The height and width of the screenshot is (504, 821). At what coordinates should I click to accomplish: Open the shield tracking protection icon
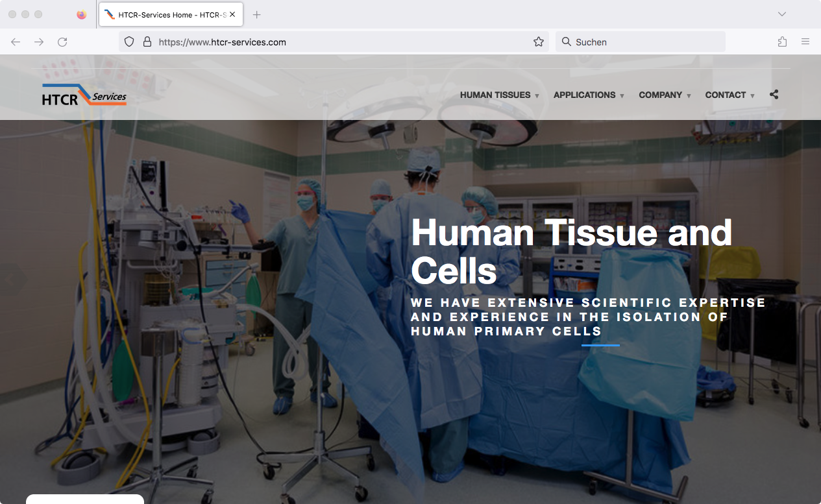pyautogui.click(x=129, y=42)
